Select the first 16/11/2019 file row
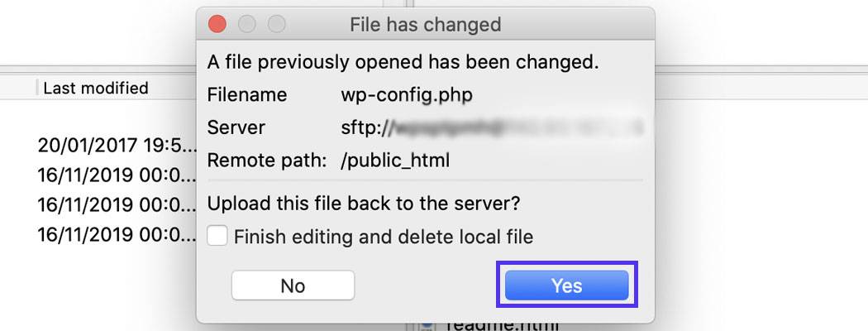 106,175
